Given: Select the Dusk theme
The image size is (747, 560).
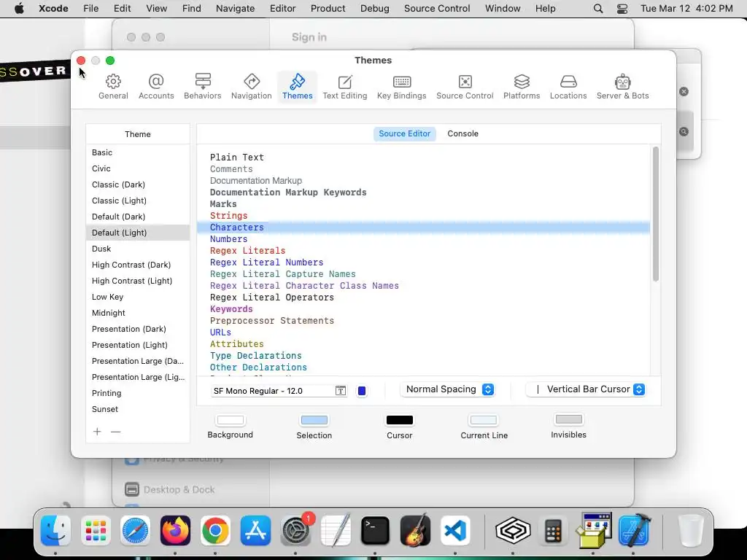Looking at the screenshot, I should (x=138, y=249).
